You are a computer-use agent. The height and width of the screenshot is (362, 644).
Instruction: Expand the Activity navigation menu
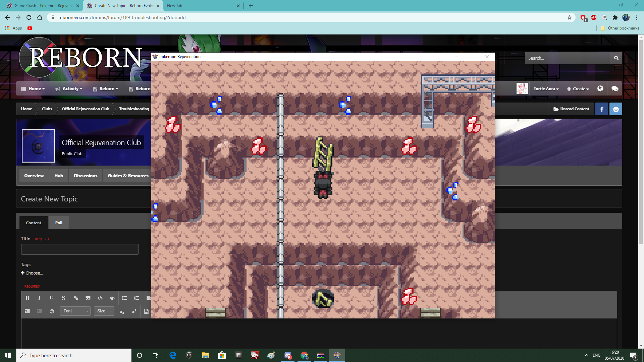[69, 88]
